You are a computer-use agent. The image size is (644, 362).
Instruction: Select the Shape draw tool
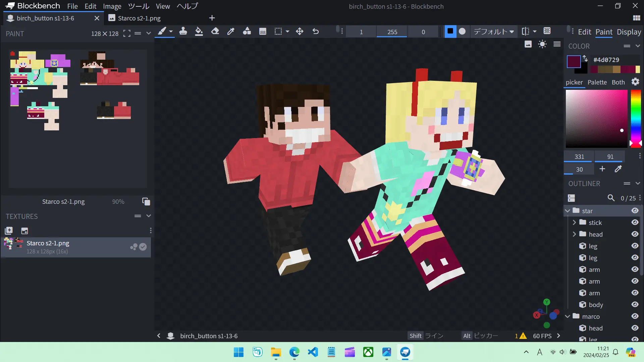247,32
